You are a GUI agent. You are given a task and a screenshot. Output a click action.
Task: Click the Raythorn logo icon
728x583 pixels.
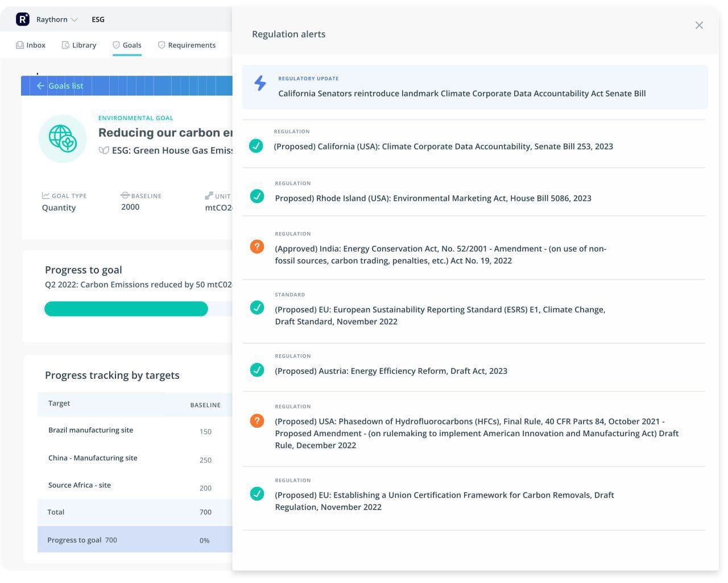pos(23,19)
